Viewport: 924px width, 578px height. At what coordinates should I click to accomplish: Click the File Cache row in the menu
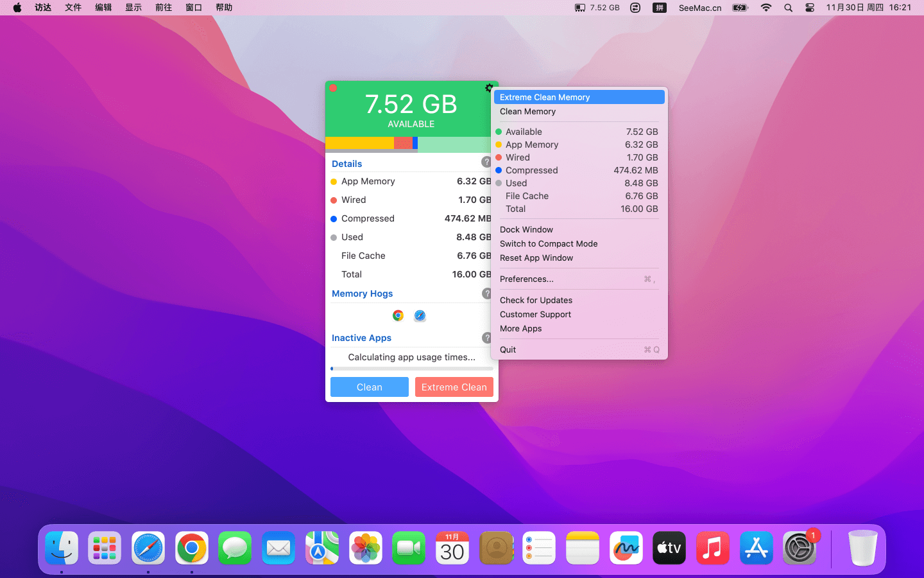coord(579,196)
